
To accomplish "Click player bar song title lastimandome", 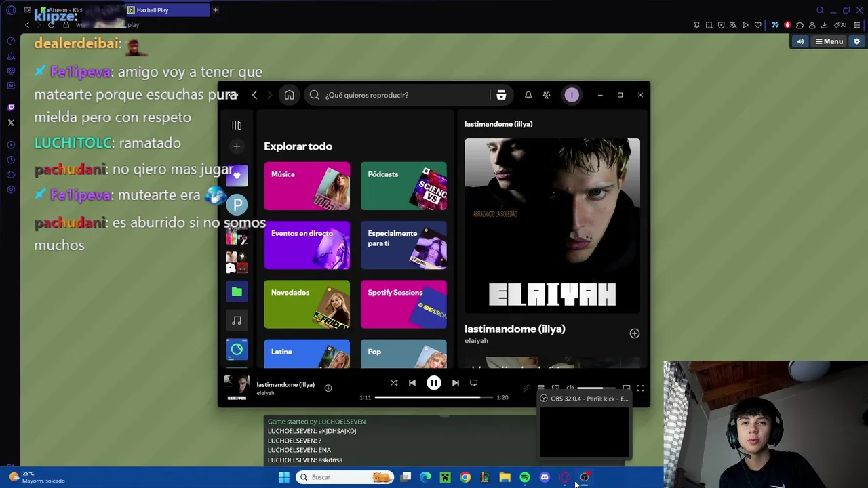I will pos(285,384).
